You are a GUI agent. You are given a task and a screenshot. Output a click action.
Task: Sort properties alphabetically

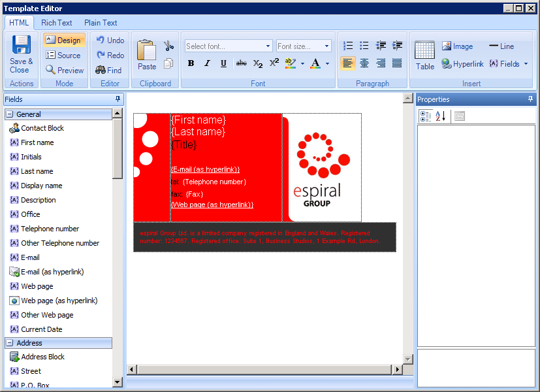pyautogui.click(x=441, y=116)
